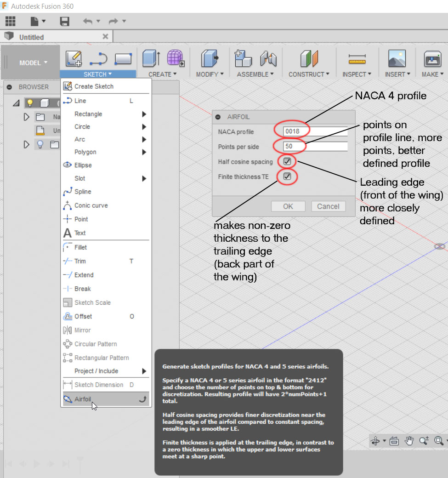
Task: Choose Offset from the Sketch menu
Action: tap(106, 316)
